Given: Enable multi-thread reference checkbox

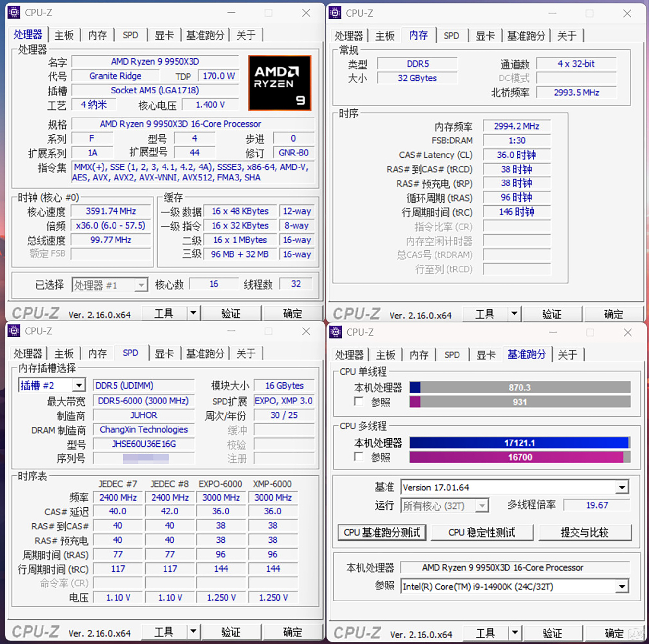Looking at the screenshot, I should tap(359, 456).
